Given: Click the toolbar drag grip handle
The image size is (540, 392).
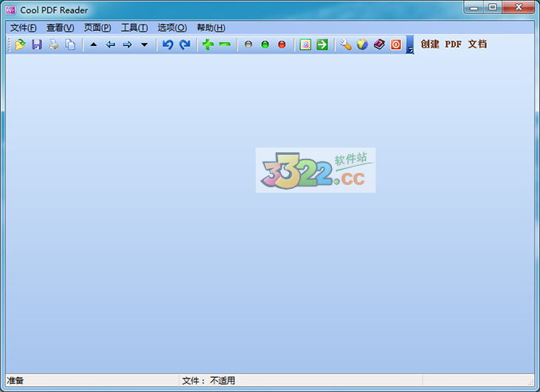Looking at the screenshot, I should [x=10, y=44].
